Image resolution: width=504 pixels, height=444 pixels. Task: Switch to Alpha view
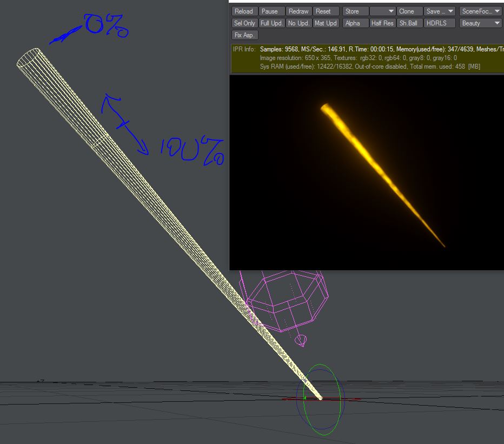pyautogui.click(x=355, y=23)
